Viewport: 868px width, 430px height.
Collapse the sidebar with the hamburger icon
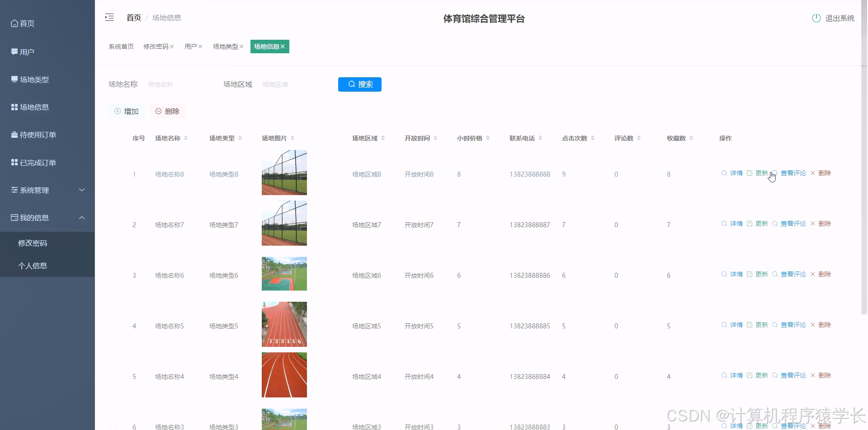click(x=109, y=18)
